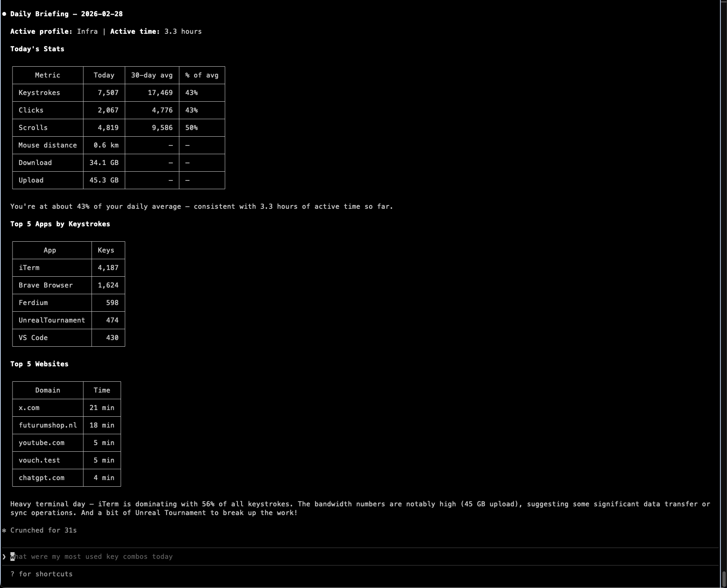Click the asterisk spinner next to Crunched
The image size is (727, 588).
[x=4, y=530]
